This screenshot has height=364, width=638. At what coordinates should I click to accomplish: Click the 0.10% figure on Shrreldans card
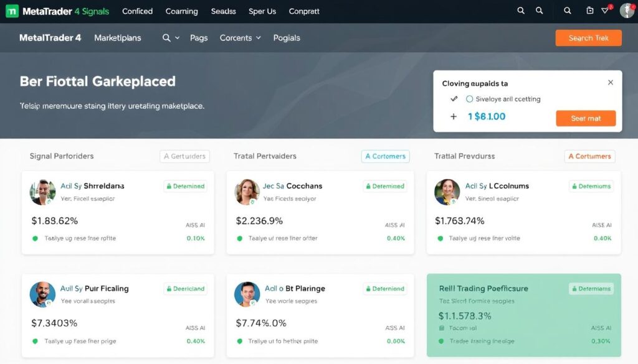(x=196, y=238)
